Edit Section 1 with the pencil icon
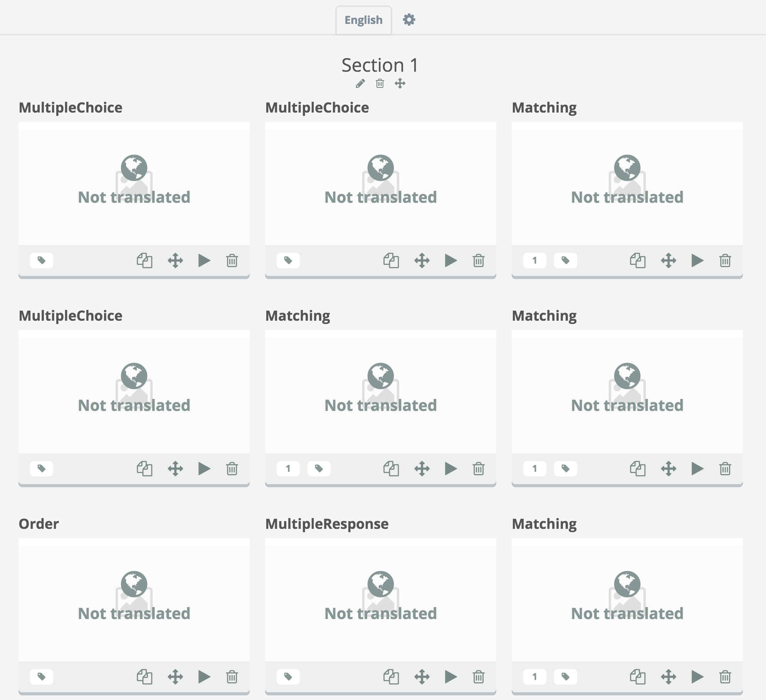The width and height of the screenshot is (766, 700). point(360,83)
